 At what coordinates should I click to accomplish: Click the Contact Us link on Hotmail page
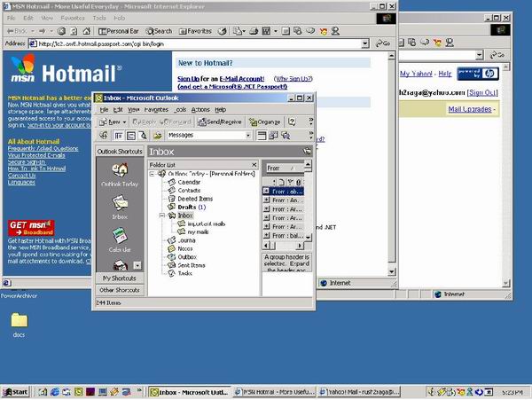pyautogui.click(x=21, y=176)
